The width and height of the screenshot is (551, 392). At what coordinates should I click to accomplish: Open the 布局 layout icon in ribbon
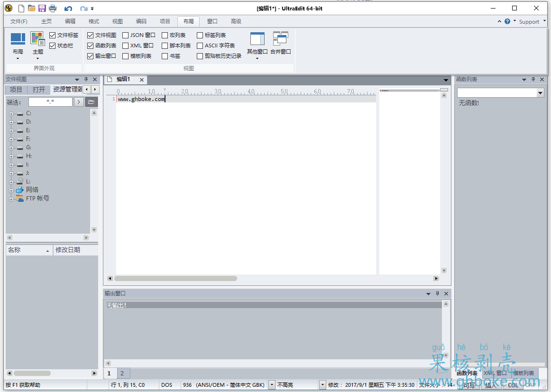(18, 46)
